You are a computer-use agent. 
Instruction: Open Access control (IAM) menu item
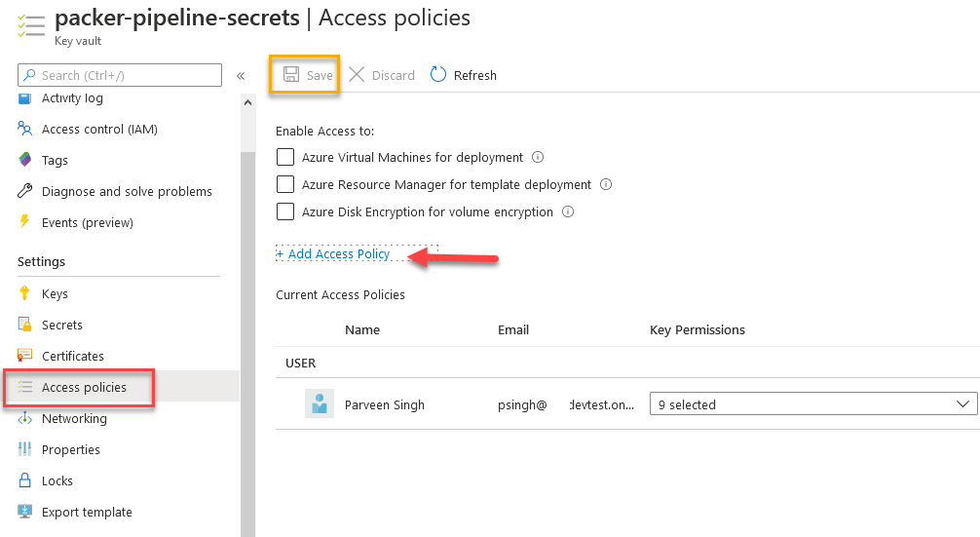pyautogui.click(x=99, y=129)
